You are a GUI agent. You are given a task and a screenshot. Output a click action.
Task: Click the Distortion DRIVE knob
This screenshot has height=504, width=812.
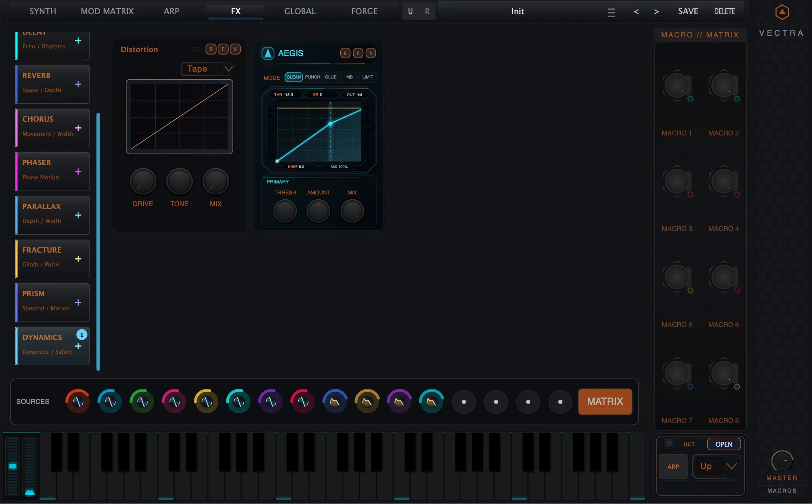[x=143, y=181]
